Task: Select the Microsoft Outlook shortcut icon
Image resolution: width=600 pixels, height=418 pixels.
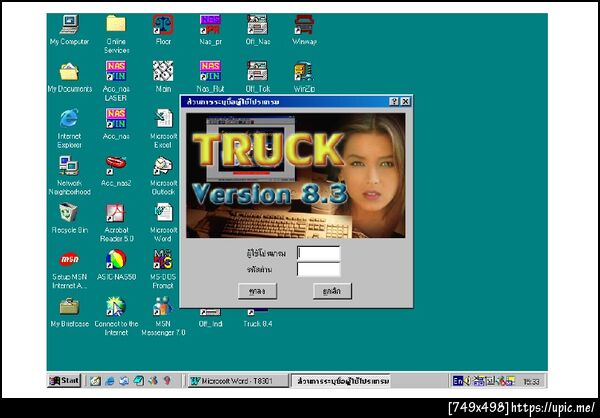Action: click(x=163, y=165)
